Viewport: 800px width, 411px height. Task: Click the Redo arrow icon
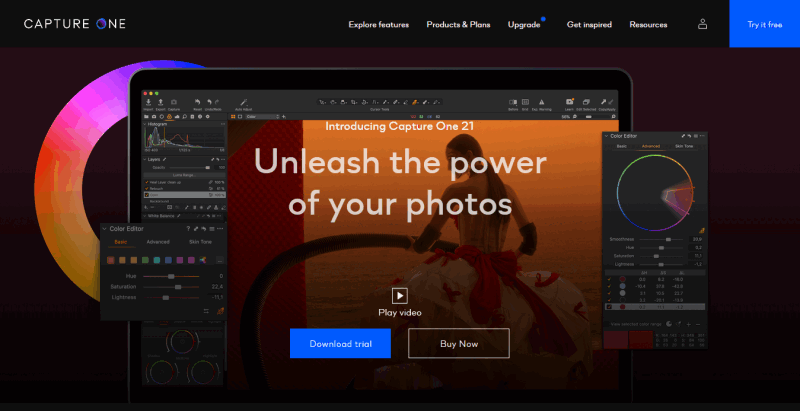point(217,102)
